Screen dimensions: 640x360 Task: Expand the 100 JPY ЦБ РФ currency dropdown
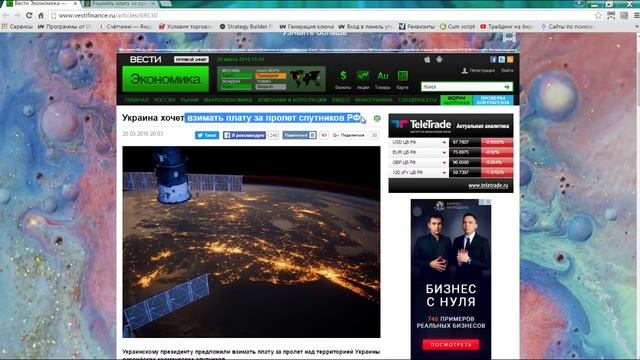point(444,173)
